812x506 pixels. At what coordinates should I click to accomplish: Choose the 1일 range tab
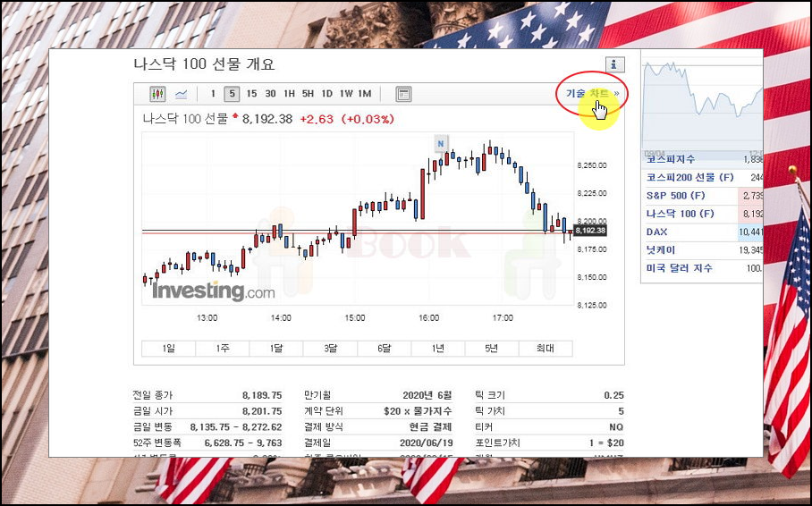click(169, 349)
